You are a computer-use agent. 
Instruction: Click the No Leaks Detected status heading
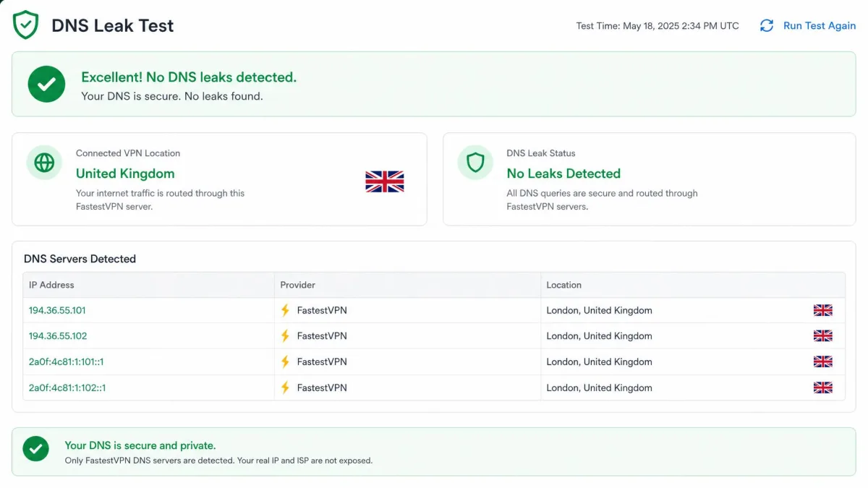coord(563,174)
